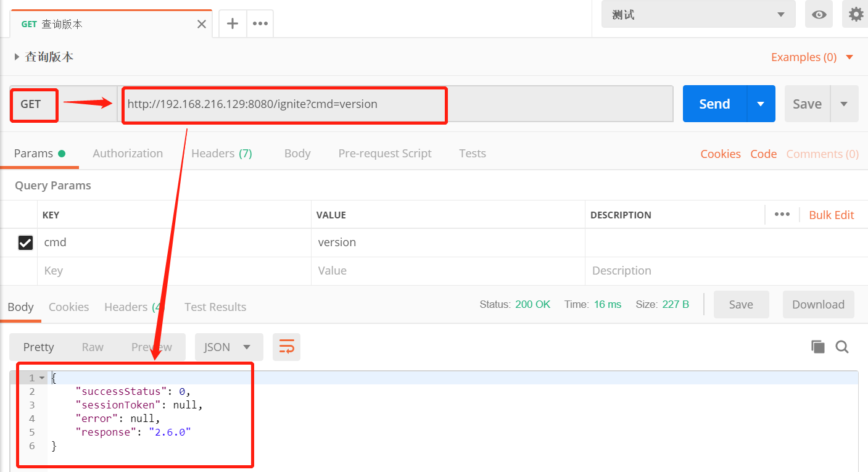Uncheck the cmd query parameter
868x472 pixels.
(x=25, y=242)
